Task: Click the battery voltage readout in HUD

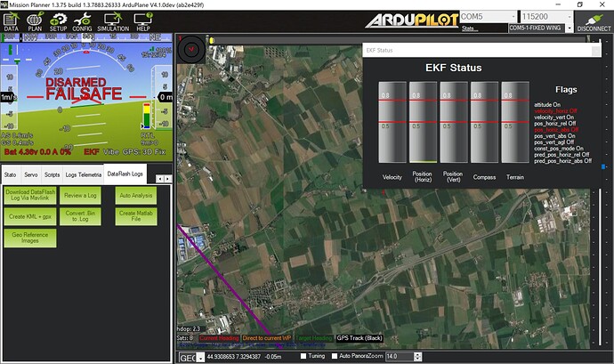Action: pos(37,151)
